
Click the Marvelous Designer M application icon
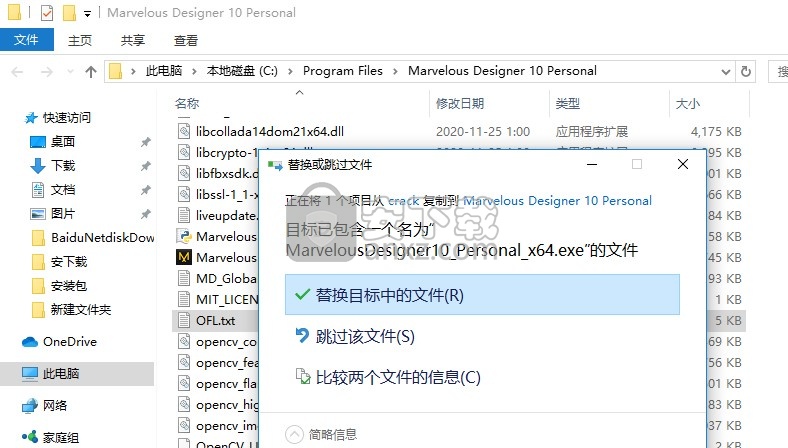(x=184, y=257)
